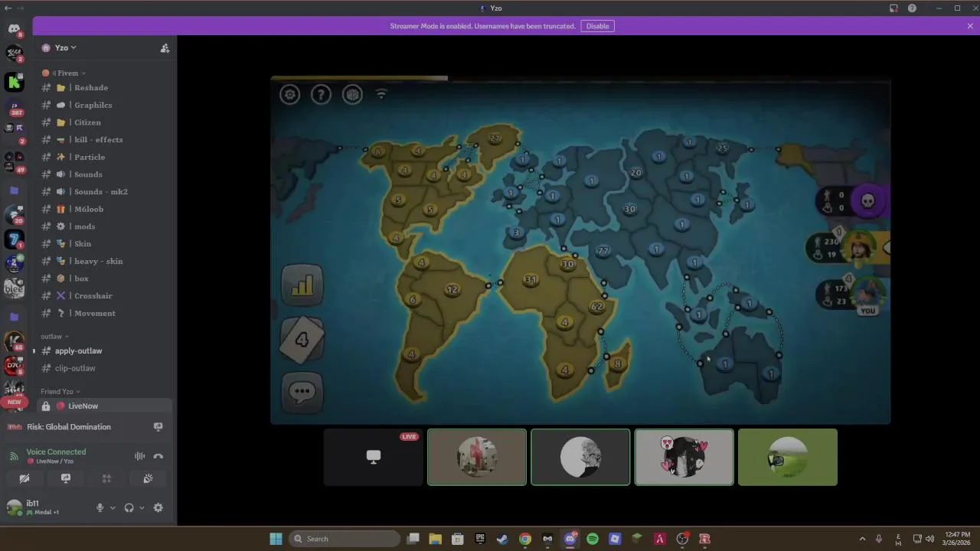Viewport: 980px width, 551px height.
Task: Disconnect from the voice call
Action: tap(158, 456)
